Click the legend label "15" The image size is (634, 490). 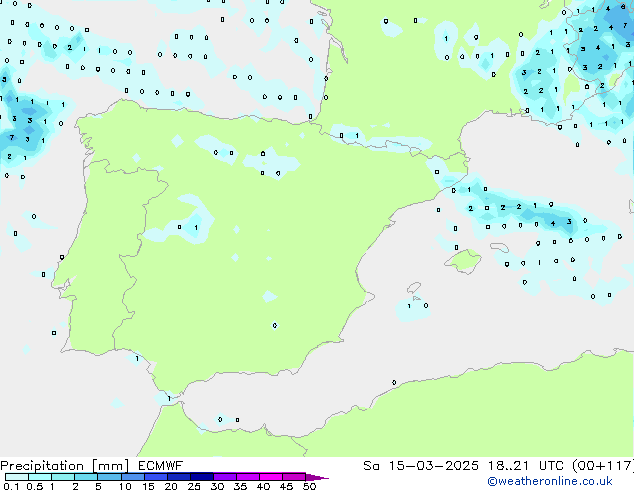tap(148, 486)
